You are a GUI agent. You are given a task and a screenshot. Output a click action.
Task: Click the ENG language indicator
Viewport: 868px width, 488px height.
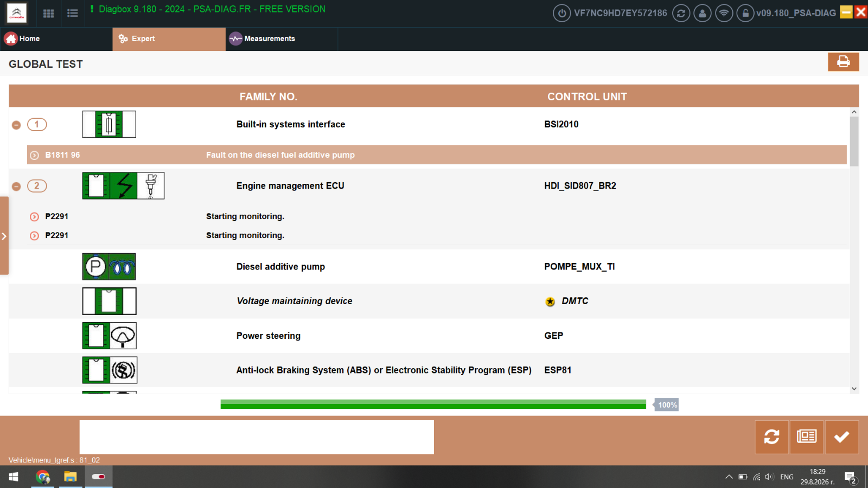click(x=787, y=477)
